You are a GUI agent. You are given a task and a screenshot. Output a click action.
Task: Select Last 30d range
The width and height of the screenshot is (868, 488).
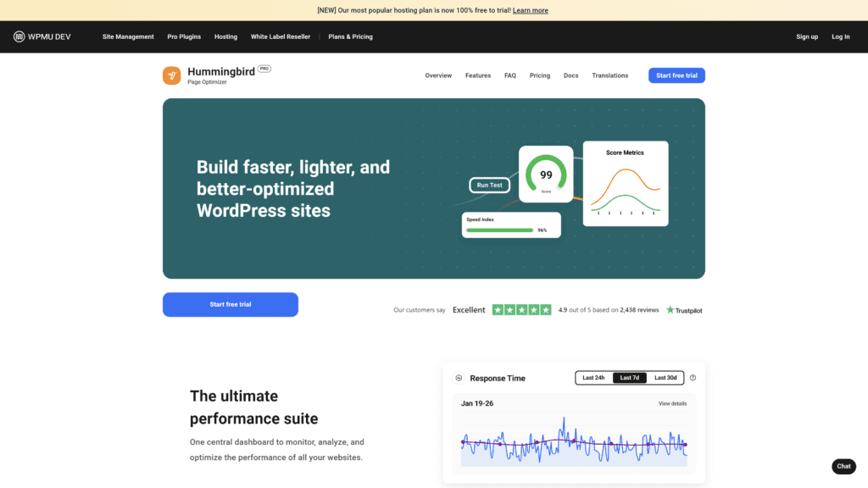click(665, 378)
